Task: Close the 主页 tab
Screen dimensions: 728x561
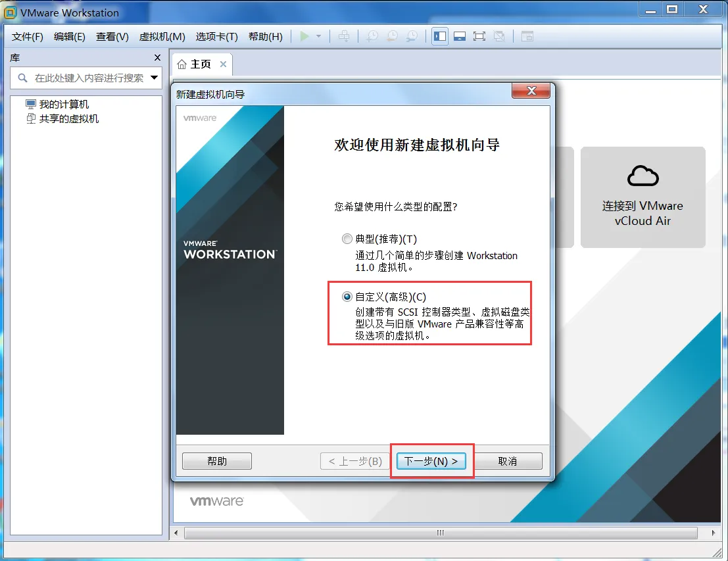Action: (224, 64)
